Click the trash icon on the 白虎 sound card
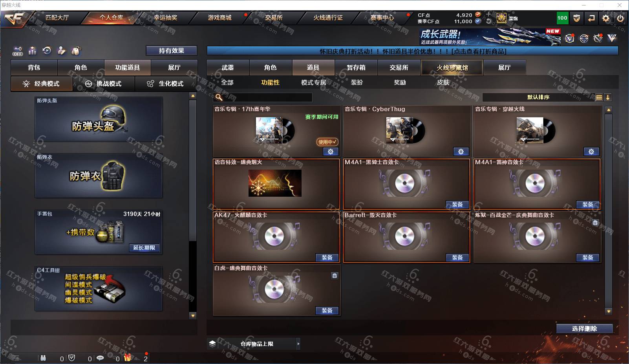Screen dimensions: 629x364 coord(335,276)
